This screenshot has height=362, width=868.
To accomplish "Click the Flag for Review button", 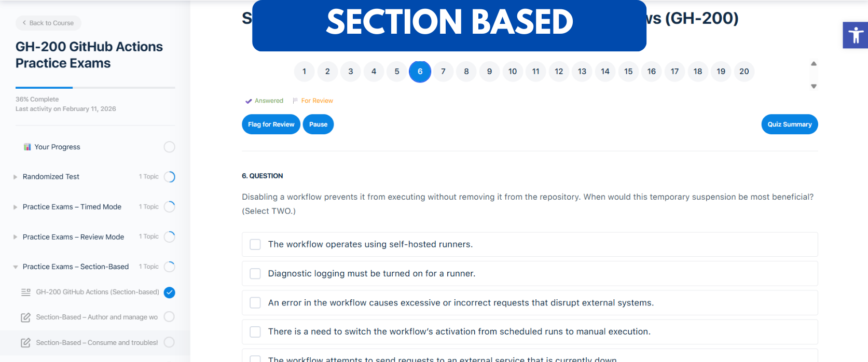I will point(271,124).
